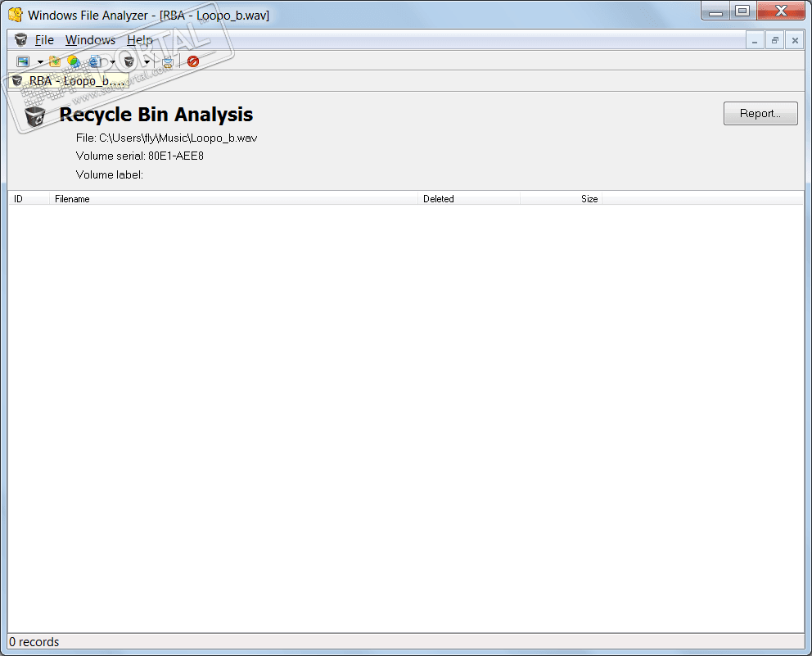
Task: Open the thumbnail database analysis tool
Action: coord(23,61)
